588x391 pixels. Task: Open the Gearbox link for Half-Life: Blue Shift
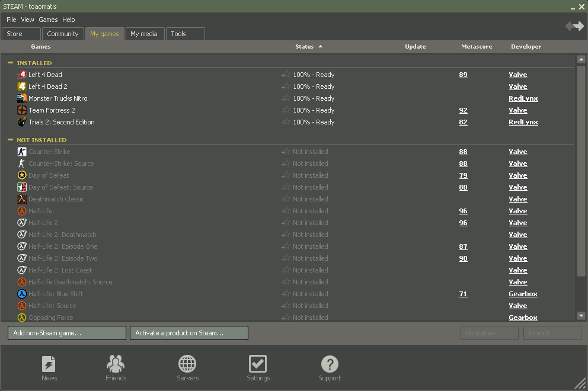[523, 294]
